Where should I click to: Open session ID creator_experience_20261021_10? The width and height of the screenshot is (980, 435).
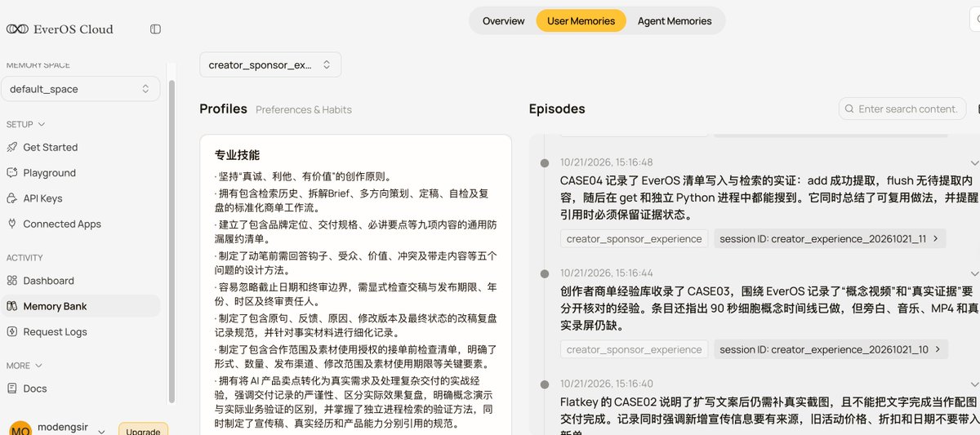click(830, 349)
